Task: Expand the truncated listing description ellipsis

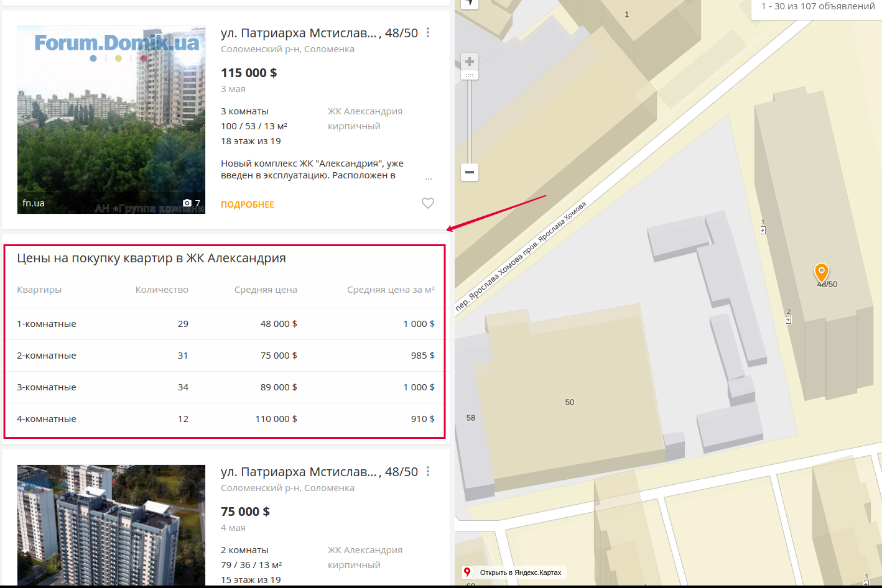Action: (x=428, y=178)
